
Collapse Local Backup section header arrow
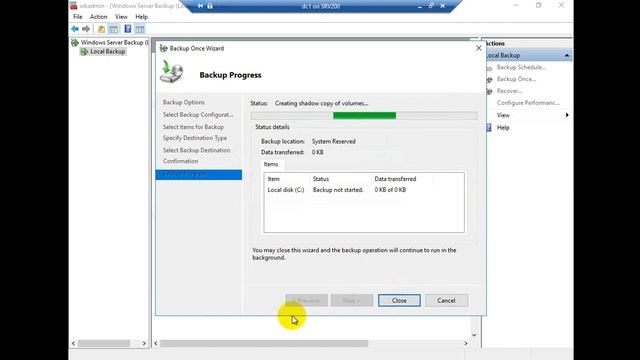pyautogui.click(x=567, y=55)
